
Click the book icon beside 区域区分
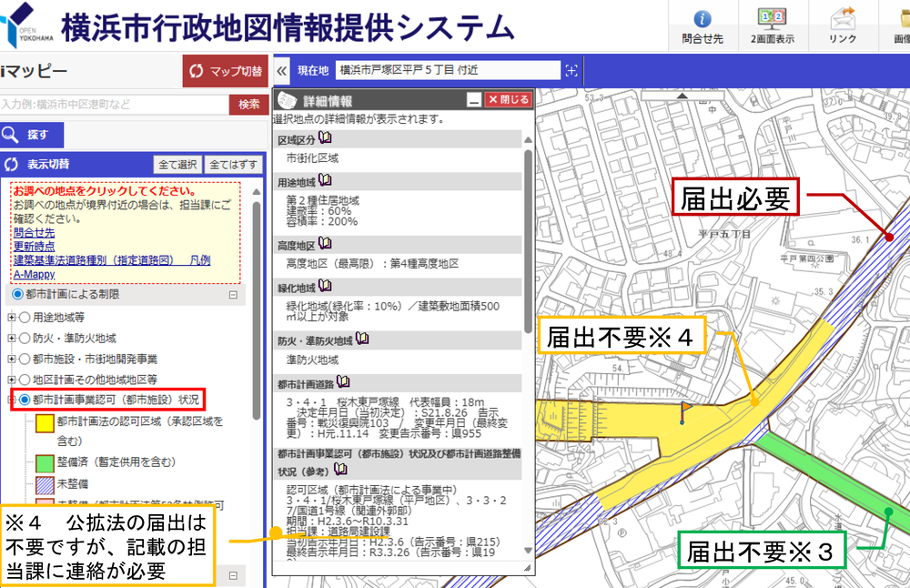(325, 137)
